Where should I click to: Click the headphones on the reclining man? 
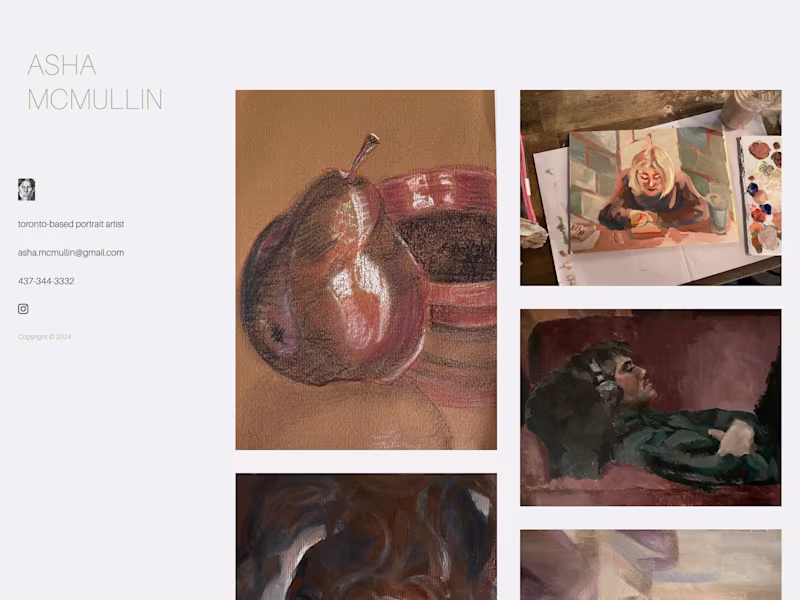click(x=602, y=382)
